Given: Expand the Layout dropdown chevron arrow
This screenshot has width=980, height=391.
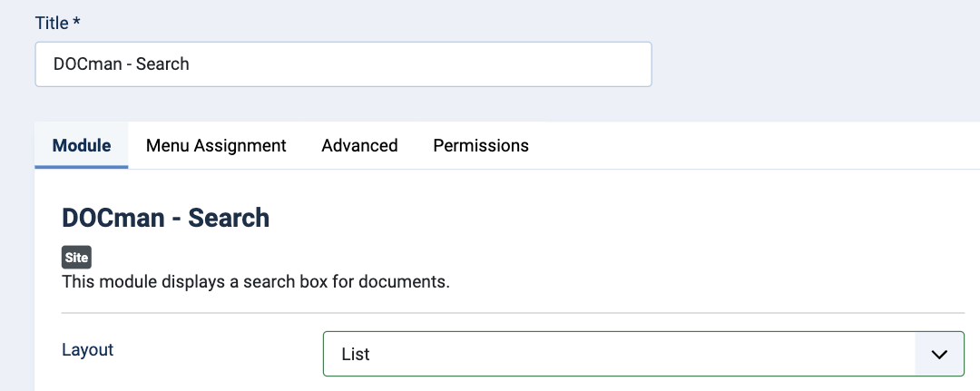Looking at the screenshot, I should [x=939, y=354].
